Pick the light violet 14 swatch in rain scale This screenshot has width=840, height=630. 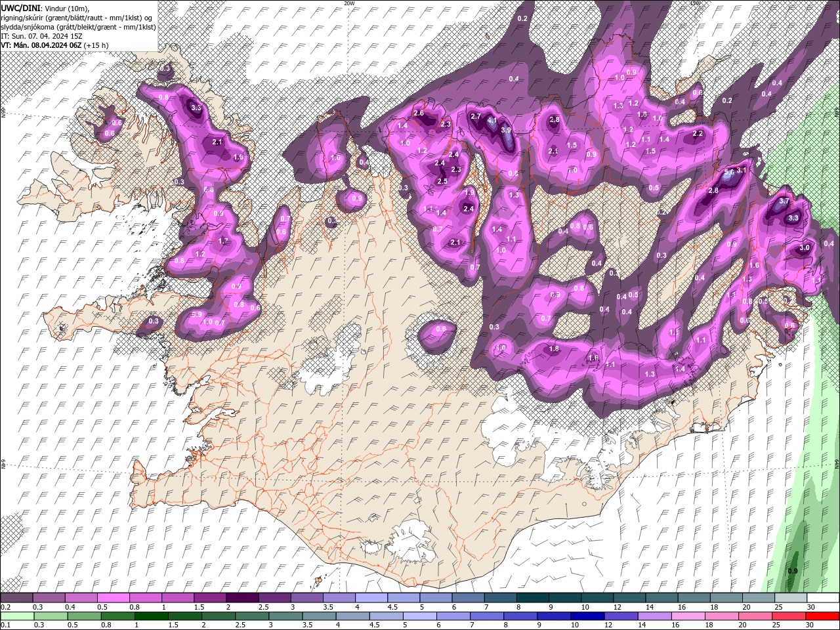click(654, 616)
